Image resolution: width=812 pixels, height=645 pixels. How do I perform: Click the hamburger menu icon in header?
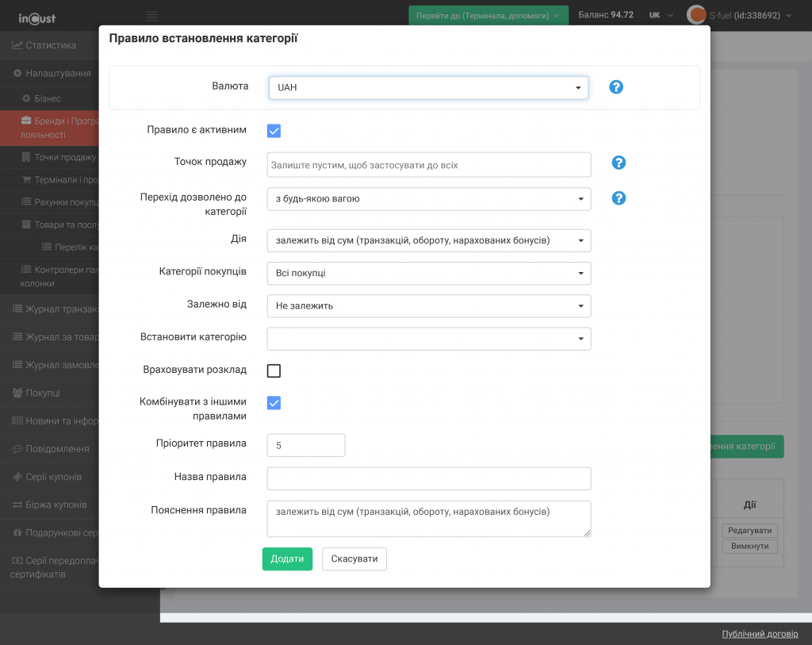[x=152, y=16]
